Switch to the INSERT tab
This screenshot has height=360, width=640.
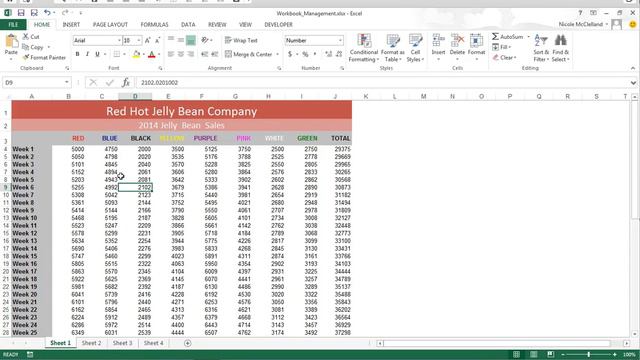(71, 24)
